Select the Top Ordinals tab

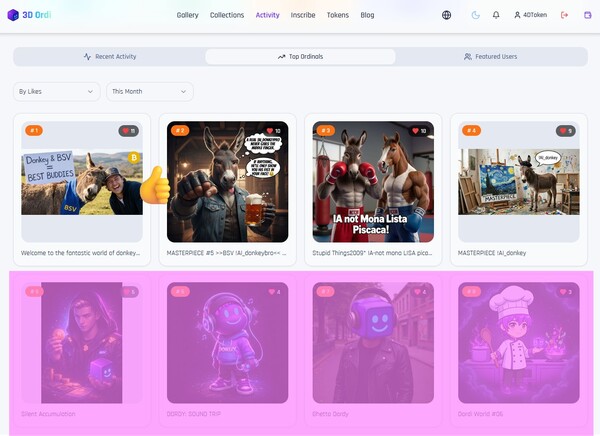(300, 57)
